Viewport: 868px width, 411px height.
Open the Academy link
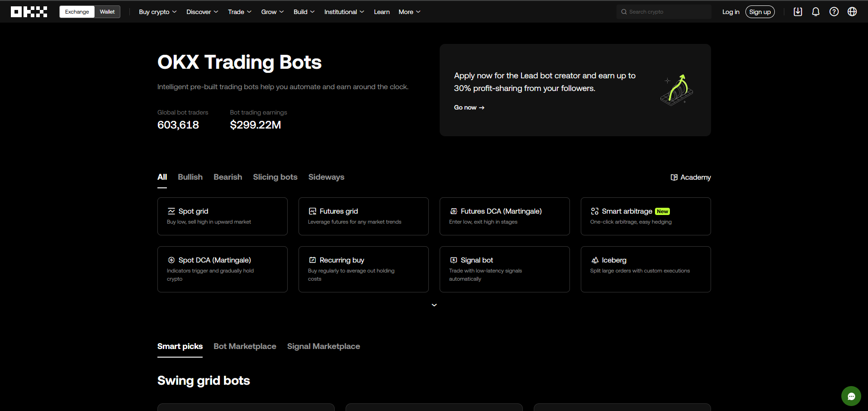[x=691, y=177]
